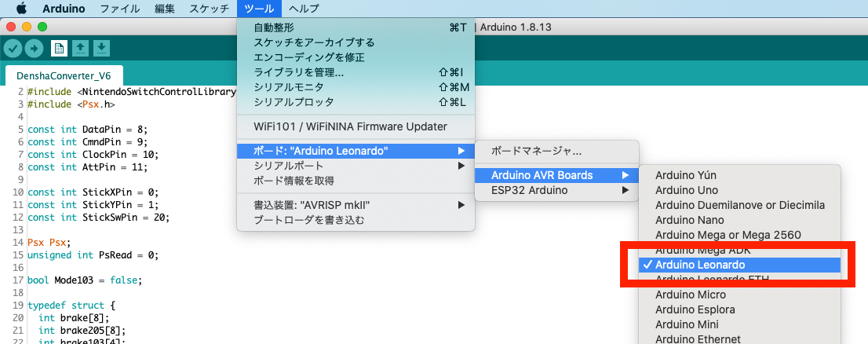Open シリアルプロッタ
Screen dimensions: 868x344
[356, 102]
